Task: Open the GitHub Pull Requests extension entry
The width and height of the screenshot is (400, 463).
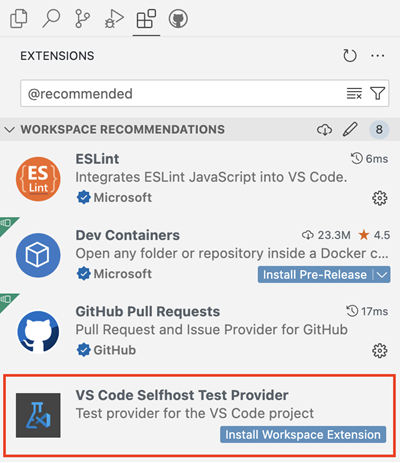Action: (x=200, y=331)
